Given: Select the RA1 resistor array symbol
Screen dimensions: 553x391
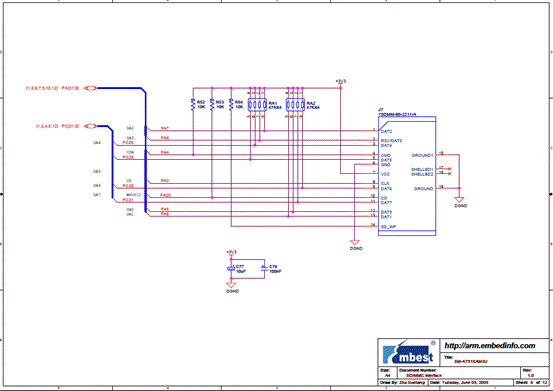Looking at the screenshot, I should [x=257, y=105].
